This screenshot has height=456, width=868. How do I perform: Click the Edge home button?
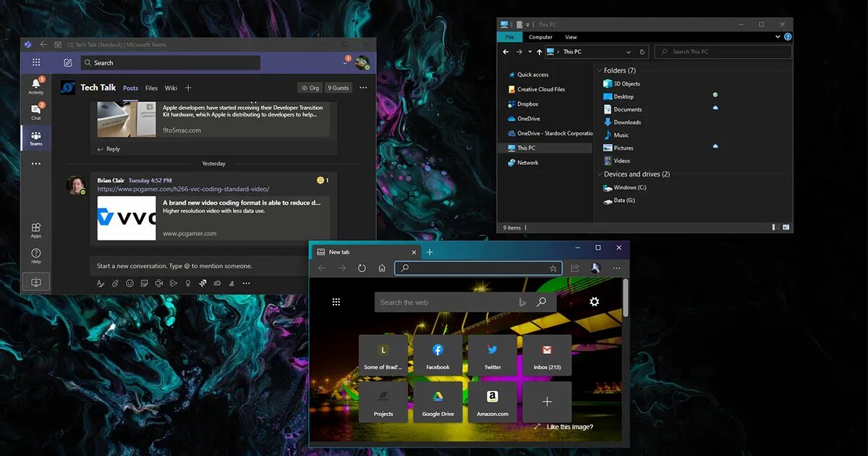tap(382, 268)
